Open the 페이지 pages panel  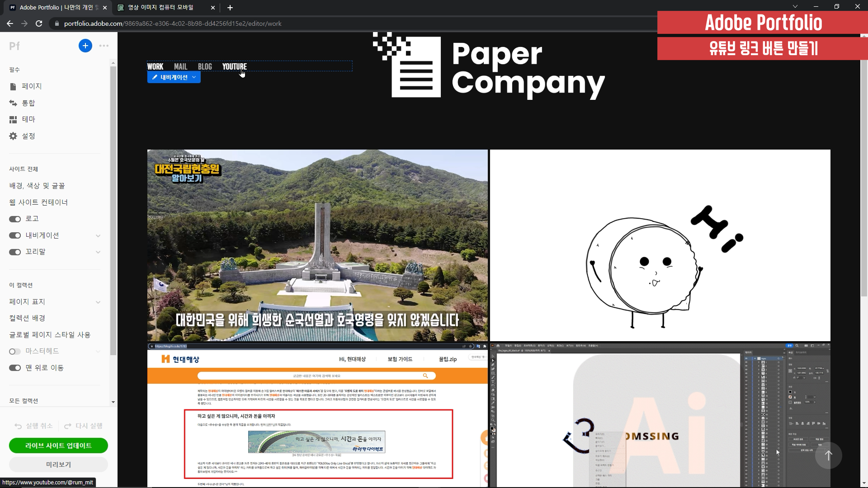pos(31,86)
